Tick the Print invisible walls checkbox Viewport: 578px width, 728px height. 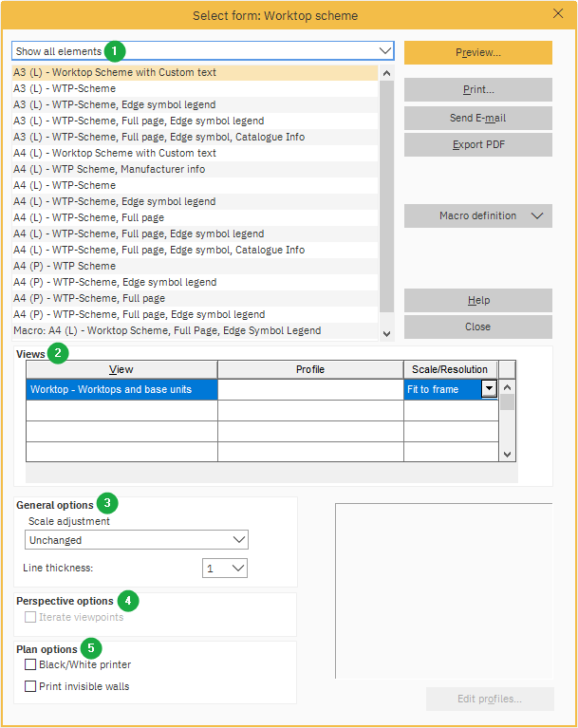pyautogui.click(x=31, y=686)
